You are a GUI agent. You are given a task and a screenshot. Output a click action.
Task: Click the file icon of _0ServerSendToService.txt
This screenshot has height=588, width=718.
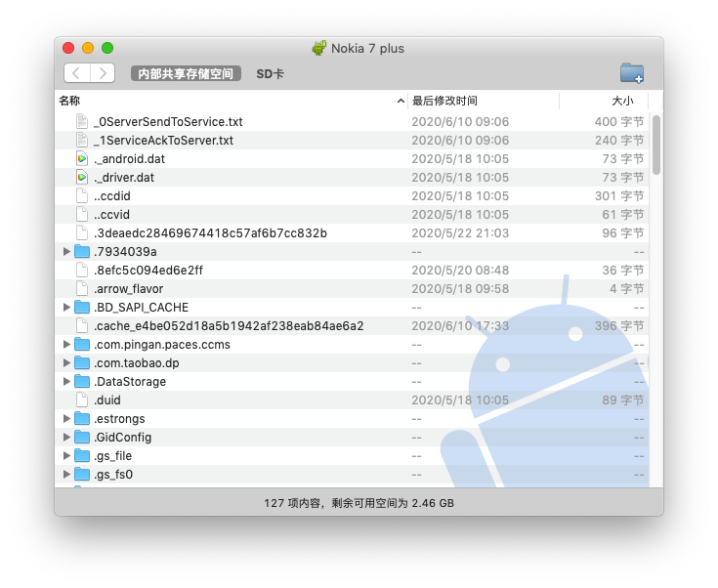(82, 121)
